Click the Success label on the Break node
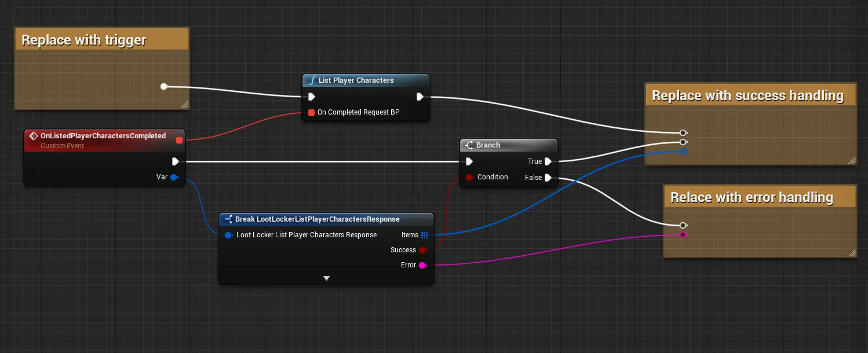Screen dimensions: 868x353 pyautogui.click(x=403, y=250)
